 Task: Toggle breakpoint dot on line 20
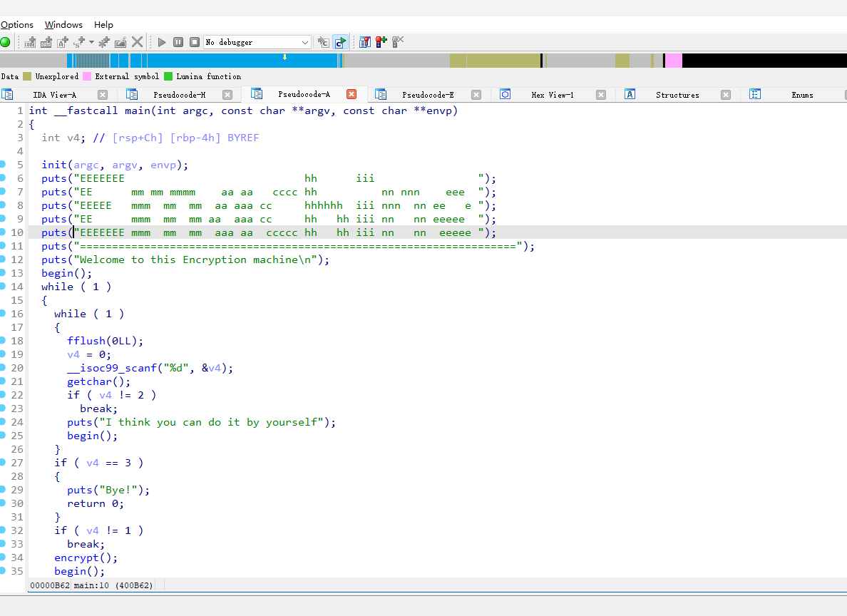[x=3, y=367]
